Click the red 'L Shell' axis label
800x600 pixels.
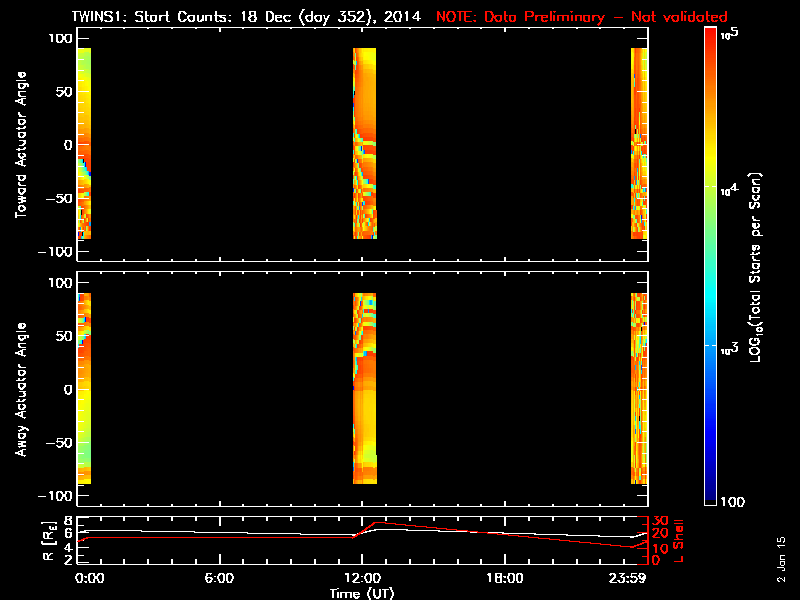tap(679, 541)
